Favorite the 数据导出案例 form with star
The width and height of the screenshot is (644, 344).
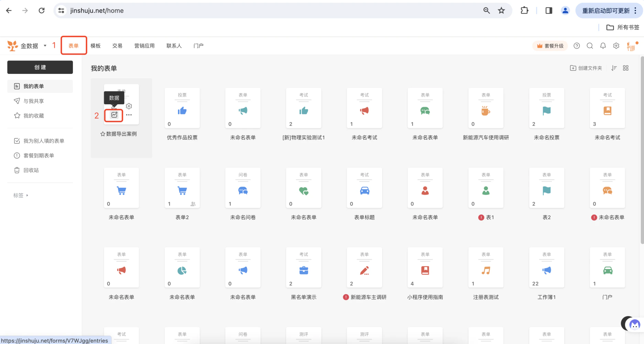click(x=103, y=134)
